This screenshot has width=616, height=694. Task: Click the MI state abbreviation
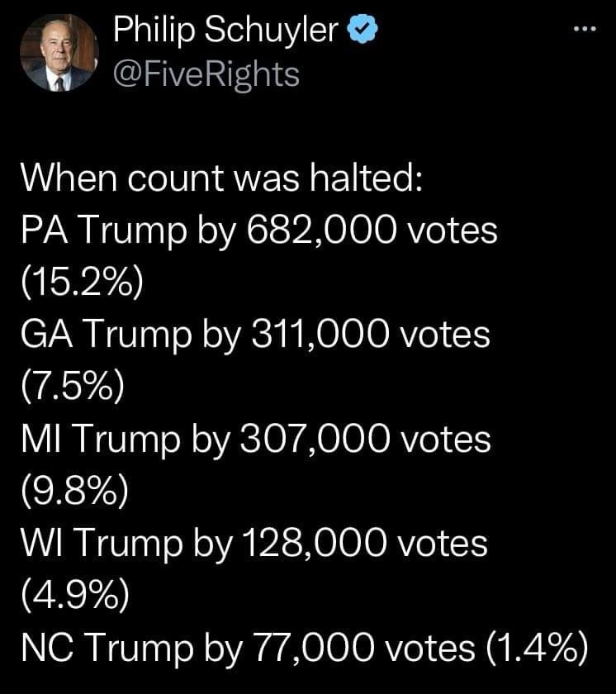(36, 438)
